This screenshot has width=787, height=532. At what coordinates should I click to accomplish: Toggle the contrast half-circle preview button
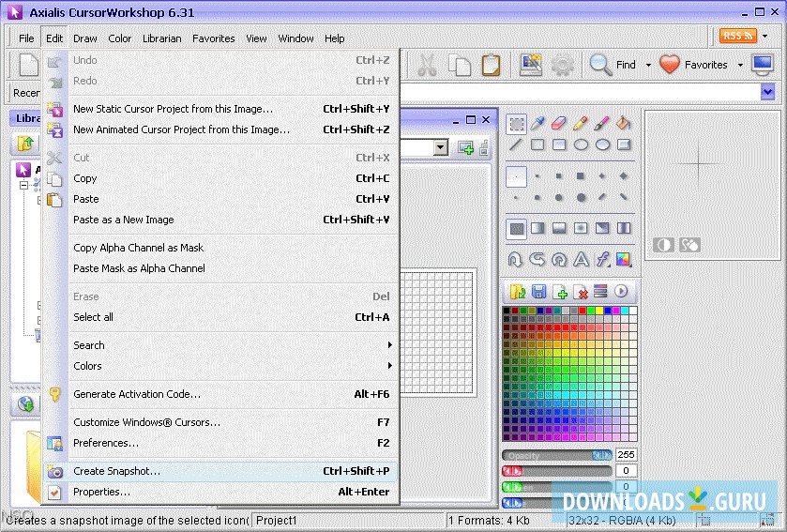tap(663, 245)
